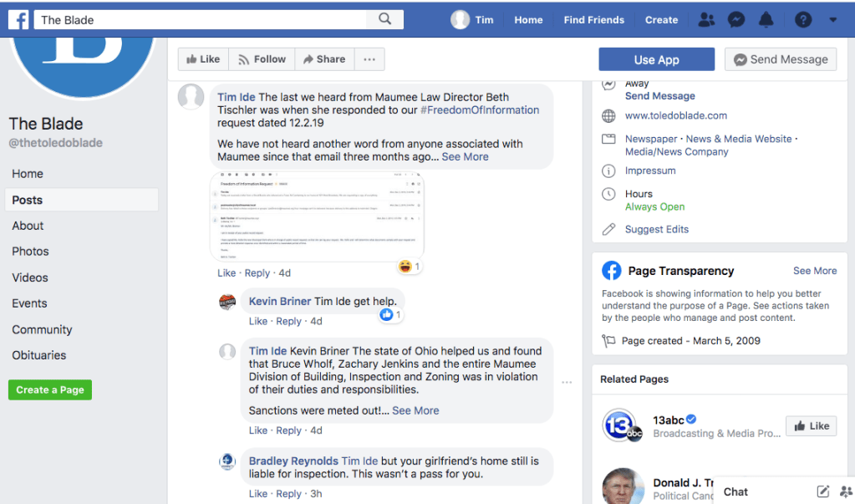Select Obituaries in the left sidebar
This screenshot has height=504, width=855.
pyautogui.click(x=38, y=355)
